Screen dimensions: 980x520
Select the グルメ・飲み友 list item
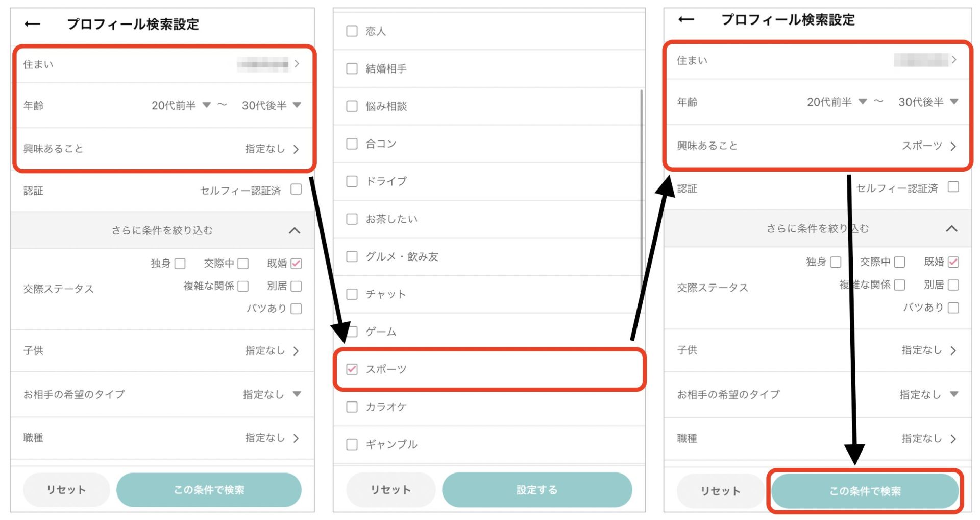point(402,256)
